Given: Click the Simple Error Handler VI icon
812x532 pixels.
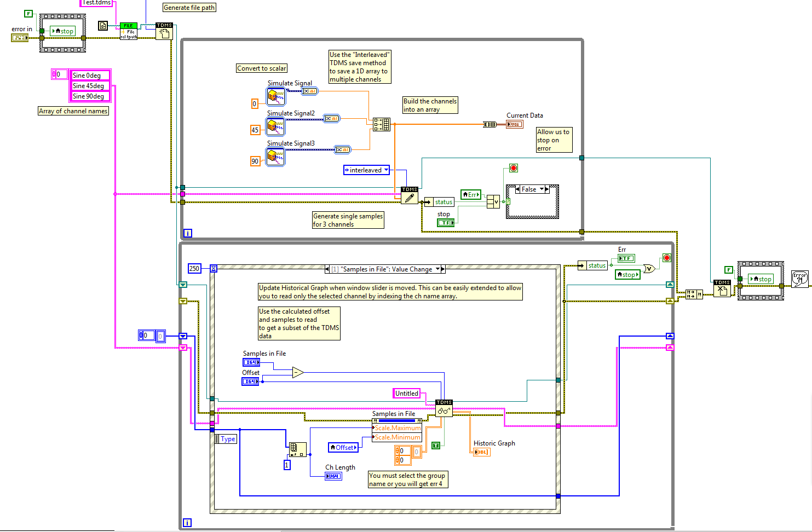Looking at the screenshot, I should tap(800, 279).
